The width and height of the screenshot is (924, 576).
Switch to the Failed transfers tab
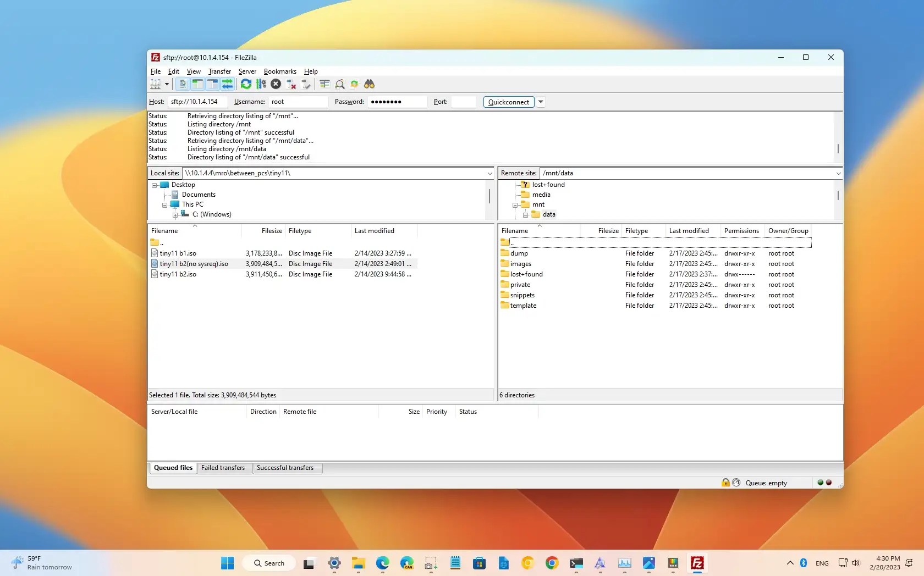pyautogui.click(x=223, y=468)
